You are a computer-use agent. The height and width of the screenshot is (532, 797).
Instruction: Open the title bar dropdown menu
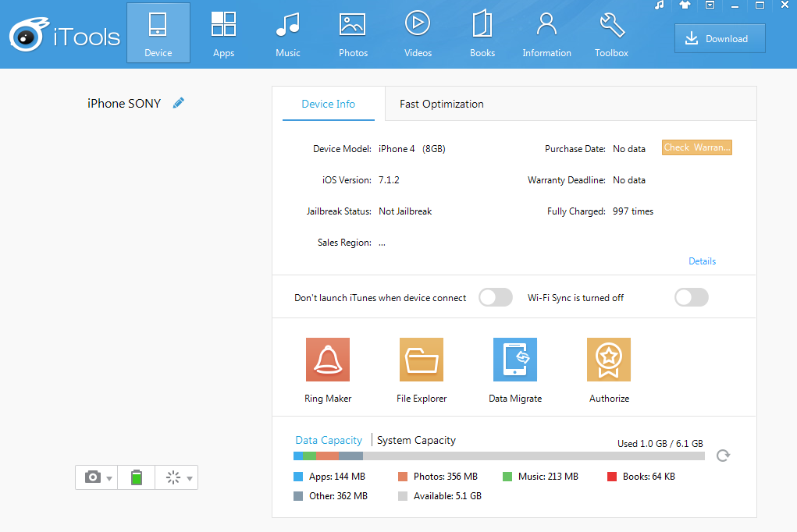(x=710, y=5)
